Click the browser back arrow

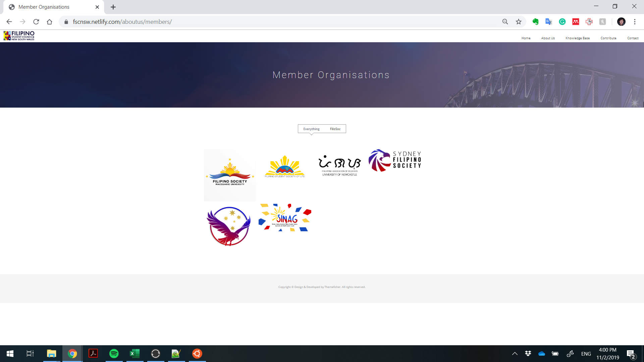coord(9,22)
